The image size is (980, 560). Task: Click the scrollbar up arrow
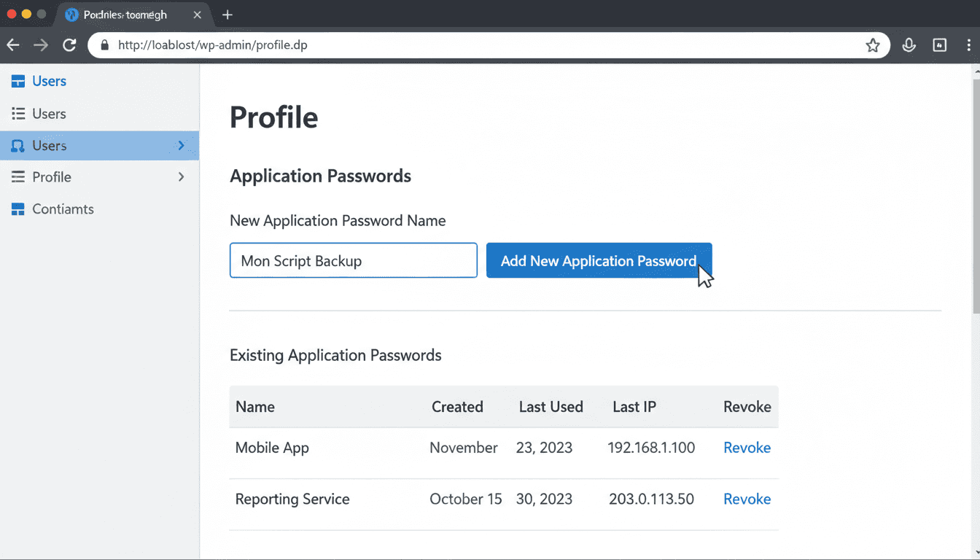(x=976, y=71)
